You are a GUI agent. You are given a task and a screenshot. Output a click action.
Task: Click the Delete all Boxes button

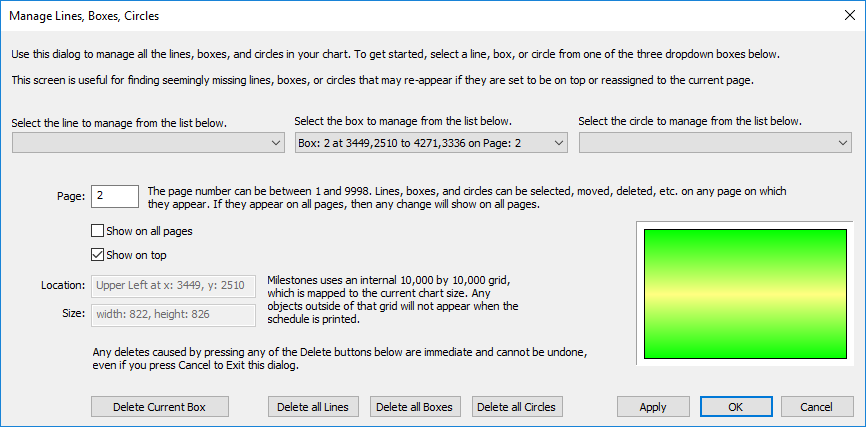point(416,407)
